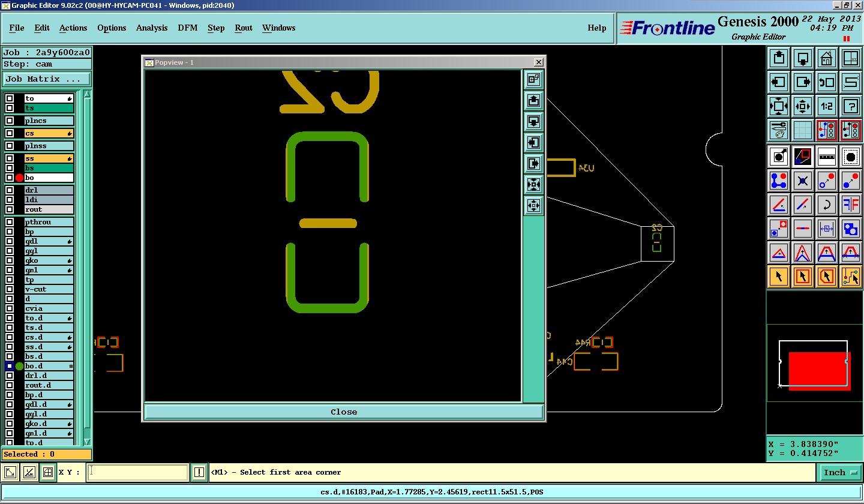Open the Inch units dropdown
Viewport: 864px width, 504px height.
[x=840, y=473]
